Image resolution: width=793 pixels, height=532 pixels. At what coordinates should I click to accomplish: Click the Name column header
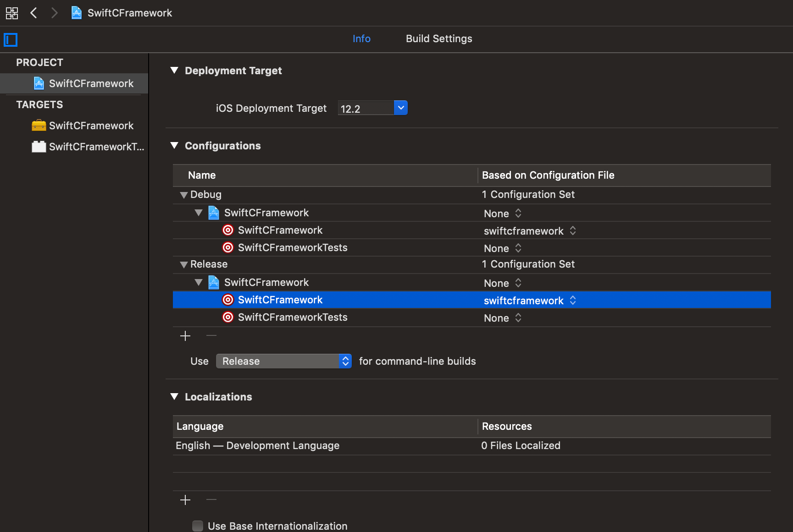(x=325, y=175)
